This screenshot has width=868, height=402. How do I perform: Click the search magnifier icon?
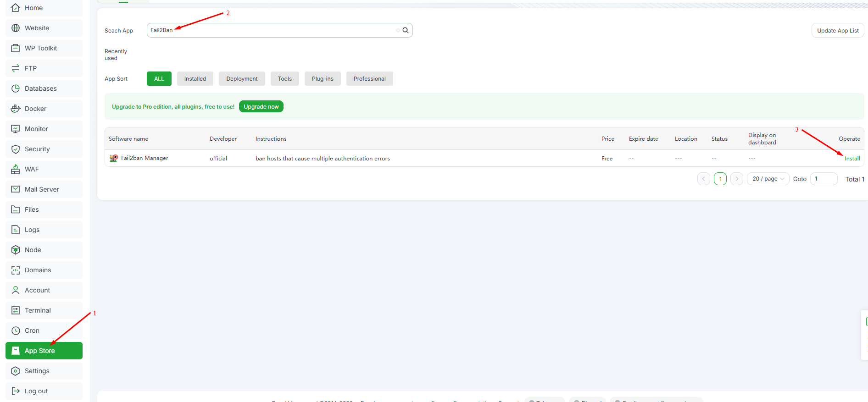pos(405,30)
